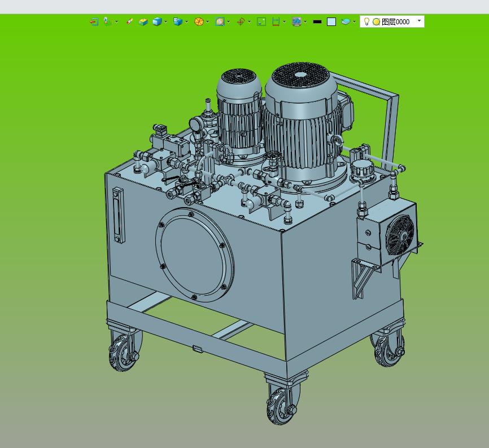Open the zoom icon dropdown arrow
The height and width of the screenshot is (448, 489).
229,22
